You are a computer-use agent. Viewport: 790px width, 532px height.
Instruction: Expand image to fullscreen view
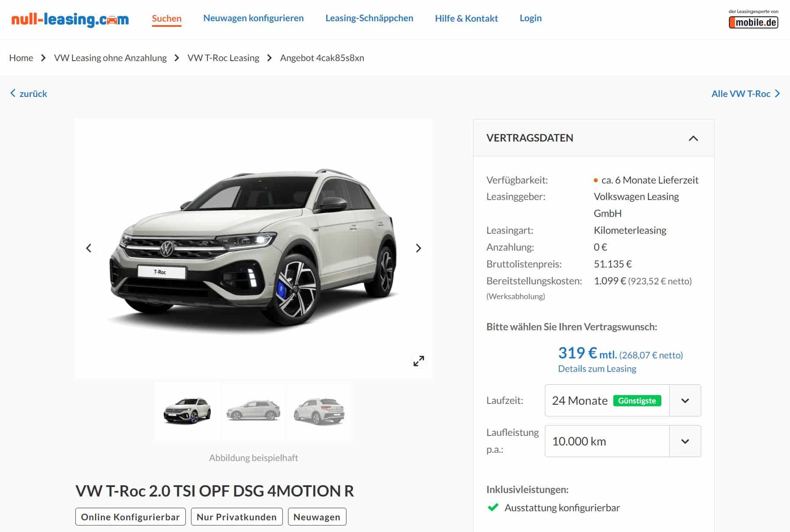coord(419,361)
